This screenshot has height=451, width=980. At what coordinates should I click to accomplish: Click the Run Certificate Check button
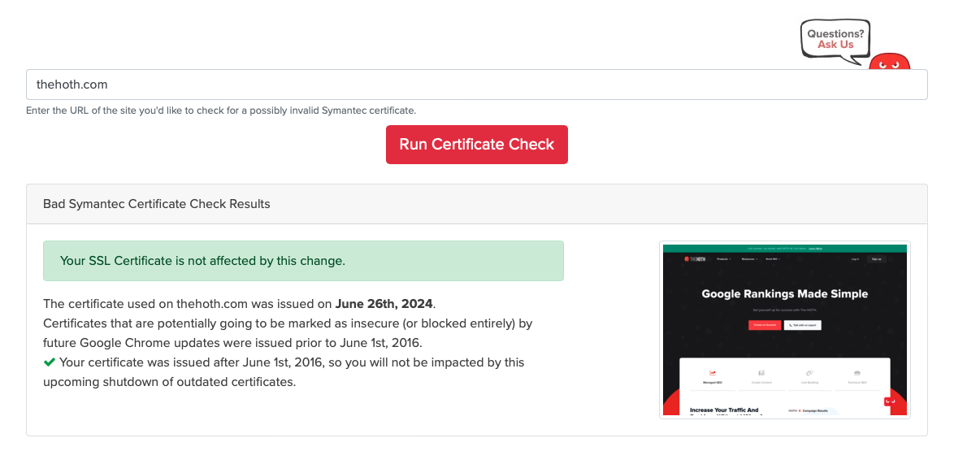476,144
